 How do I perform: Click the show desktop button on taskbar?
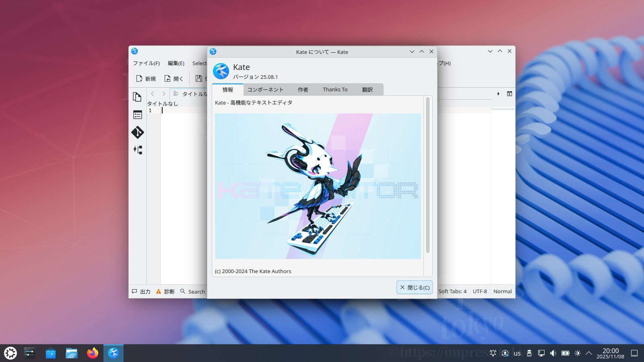634,353
